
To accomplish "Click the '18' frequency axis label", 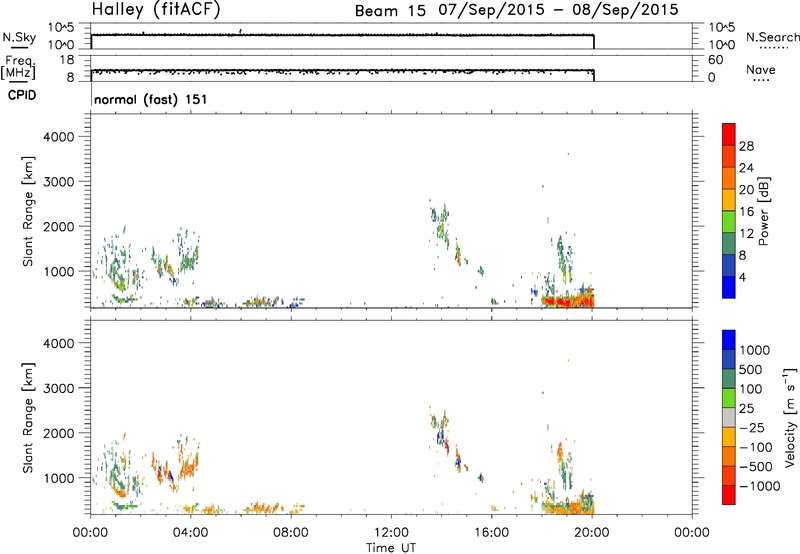I will point(67,60).
